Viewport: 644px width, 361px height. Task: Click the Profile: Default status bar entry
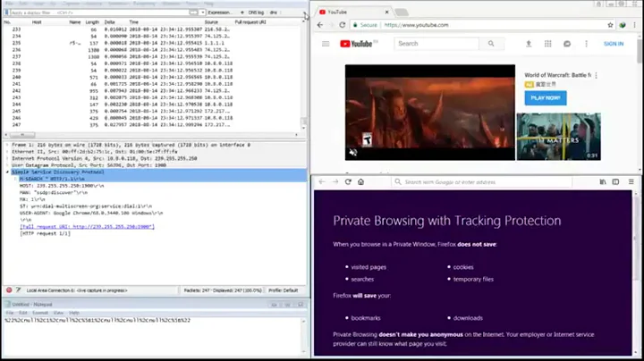click(x=283, y=290)
